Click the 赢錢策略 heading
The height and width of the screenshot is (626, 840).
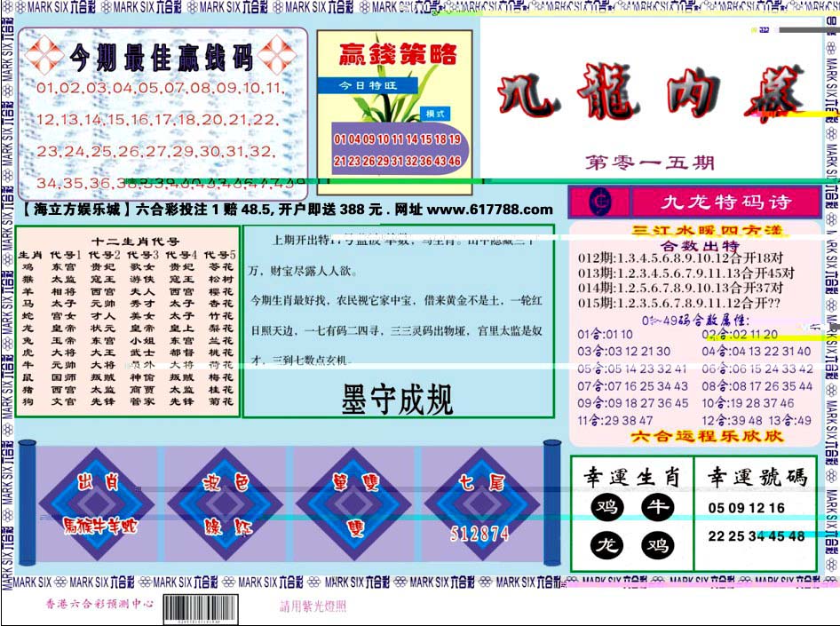pyautogui.click(x=398, y=54)
